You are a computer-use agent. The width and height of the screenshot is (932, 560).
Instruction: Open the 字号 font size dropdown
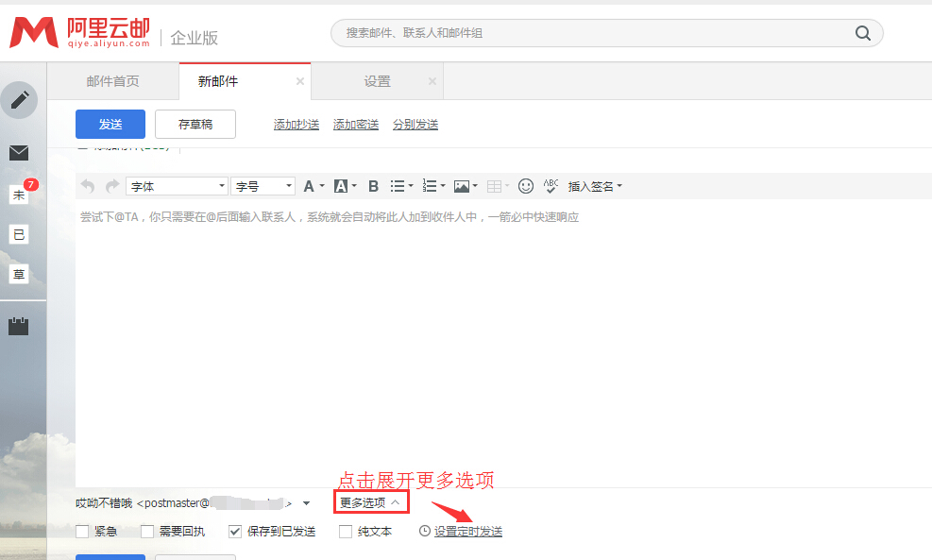263,186
